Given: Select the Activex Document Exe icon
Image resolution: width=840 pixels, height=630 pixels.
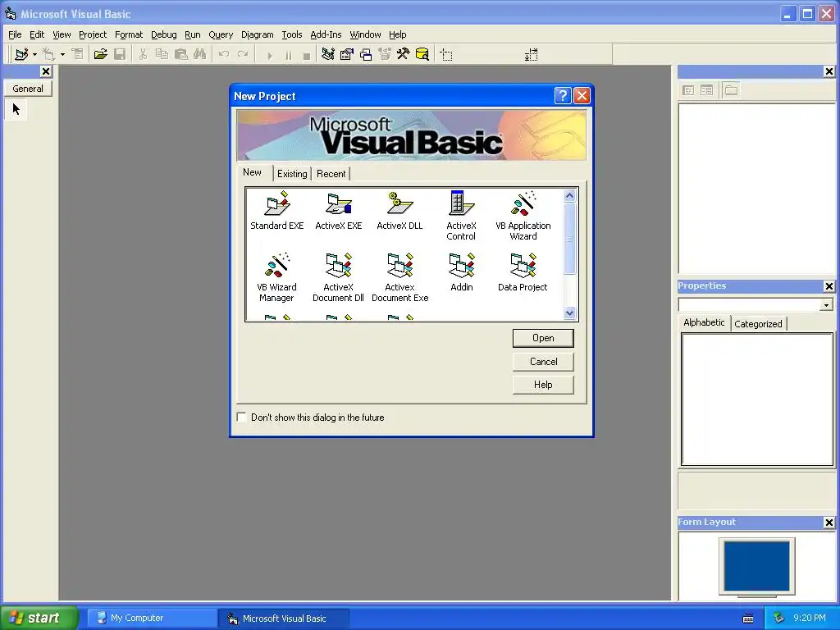Looking at the screenshot, I should pyautogui.click(x=399, y=277).
